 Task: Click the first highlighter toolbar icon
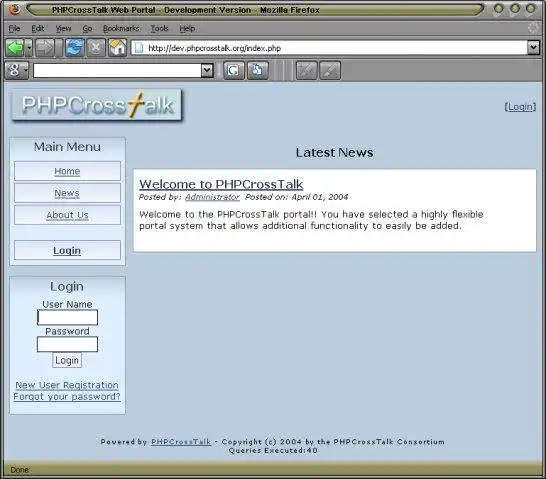[306, 70]
